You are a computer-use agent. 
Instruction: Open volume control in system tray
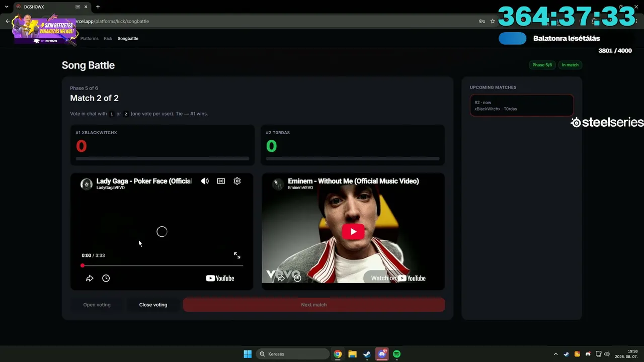tap(607, 354)
